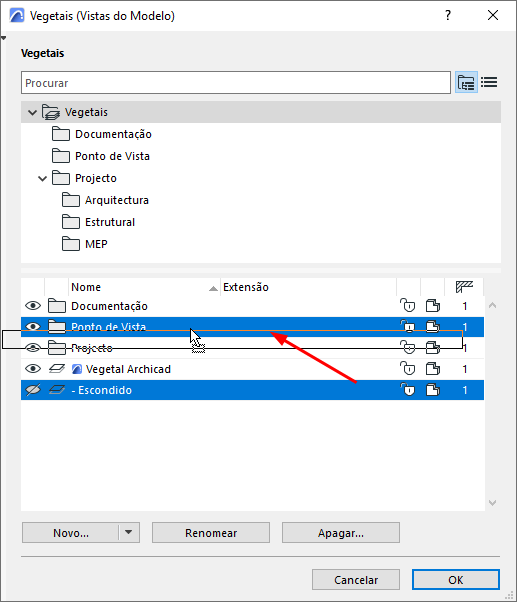Image resolution: width=517 pixels, height=602 pixels.
Task: Close the Vegetais dialog window
Action: click(x=492, y=15)
